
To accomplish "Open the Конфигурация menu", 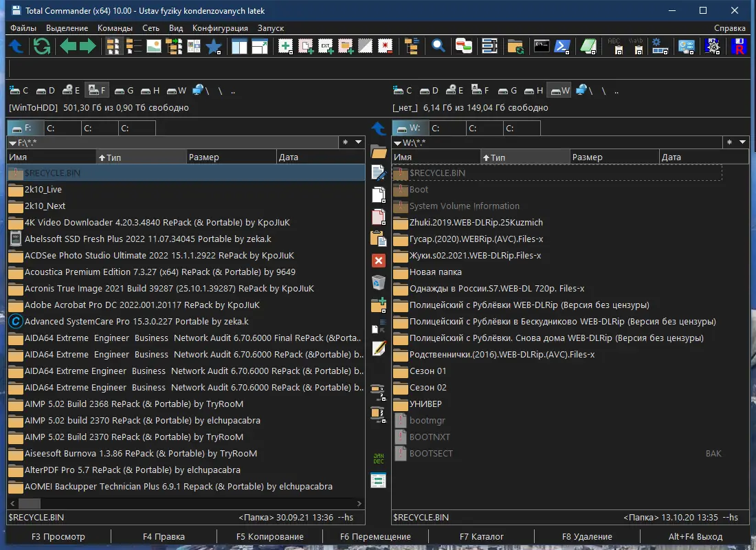I will point(220,28).
